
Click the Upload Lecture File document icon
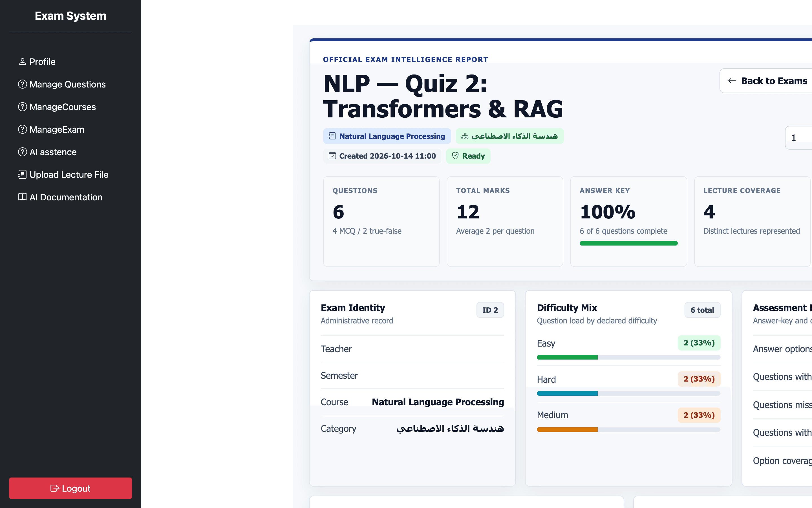23,174
